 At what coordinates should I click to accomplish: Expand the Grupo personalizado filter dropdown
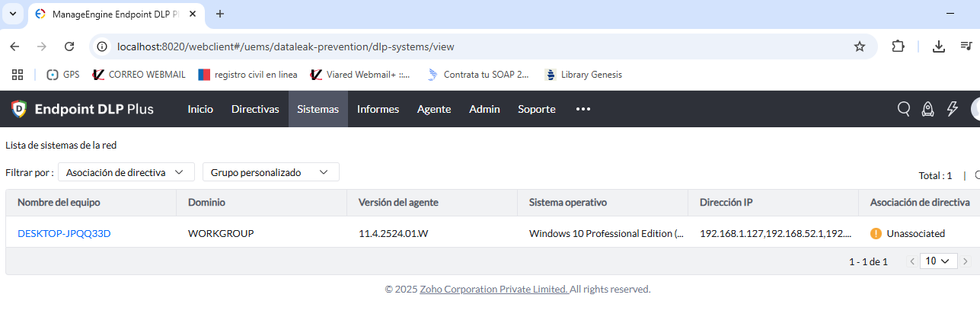click(x=270, y=172)
